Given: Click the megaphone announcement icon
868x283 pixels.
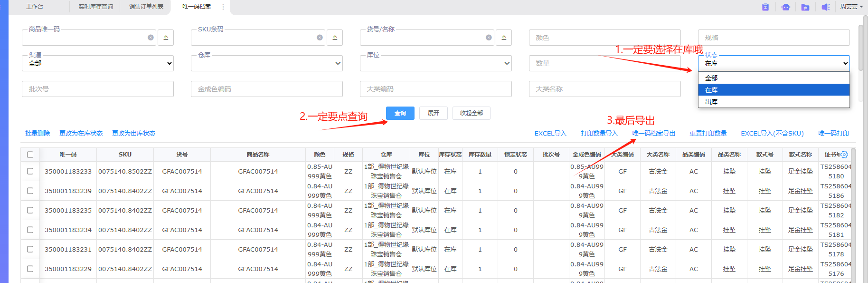Looking at the screenshot, I should click(x=826, y=7).
